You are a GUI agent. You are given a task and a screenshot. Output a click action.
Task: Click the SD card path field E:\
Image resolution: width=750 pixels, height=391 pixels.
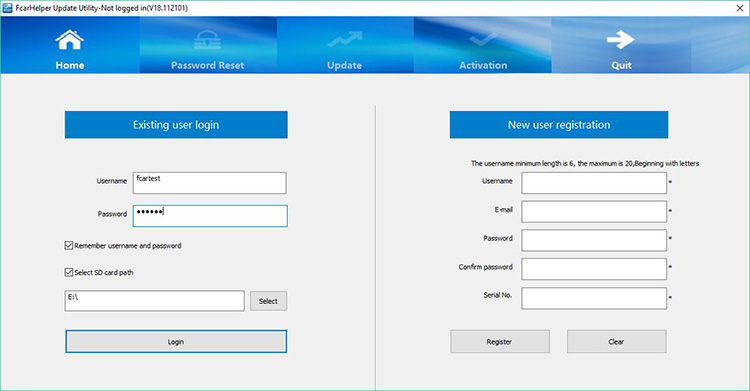click(x=154, y=301)
